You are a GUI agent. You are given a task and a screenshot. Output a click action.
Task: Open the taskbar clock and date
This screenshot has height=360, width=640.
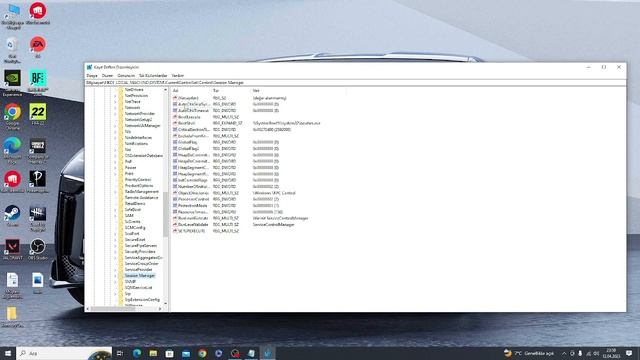coord(611,353)
